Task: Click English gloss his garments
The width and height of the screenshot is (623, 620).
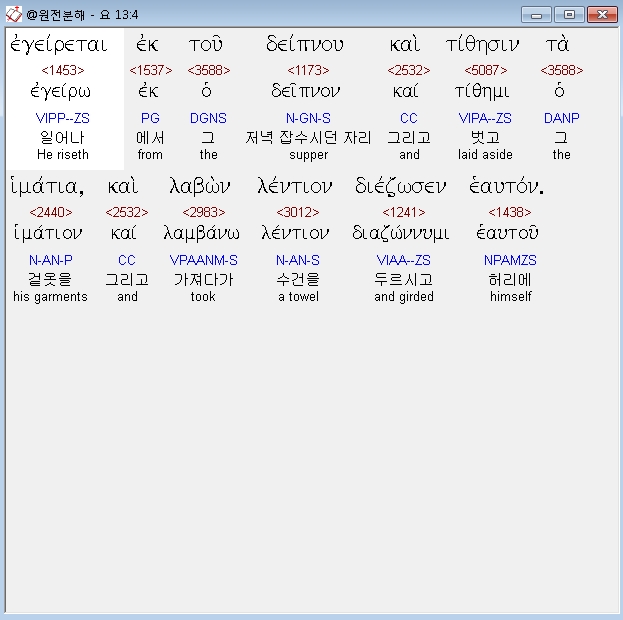Action: pos(50,296)
